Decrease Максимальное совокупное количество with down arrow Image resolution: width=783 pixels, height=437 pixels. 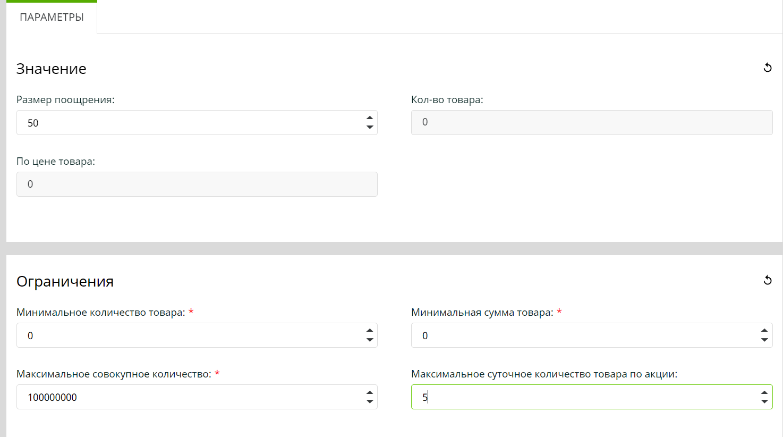point(369,402)
